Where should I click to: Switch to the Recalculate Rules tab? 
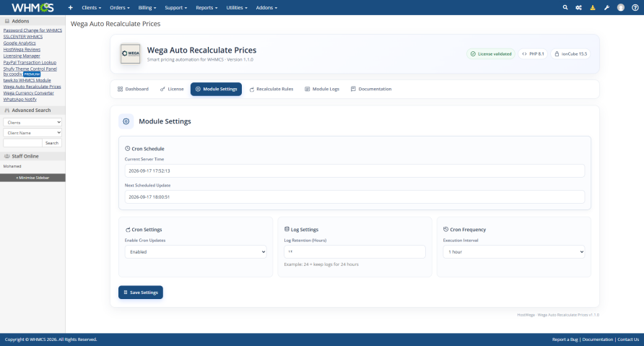271,89
